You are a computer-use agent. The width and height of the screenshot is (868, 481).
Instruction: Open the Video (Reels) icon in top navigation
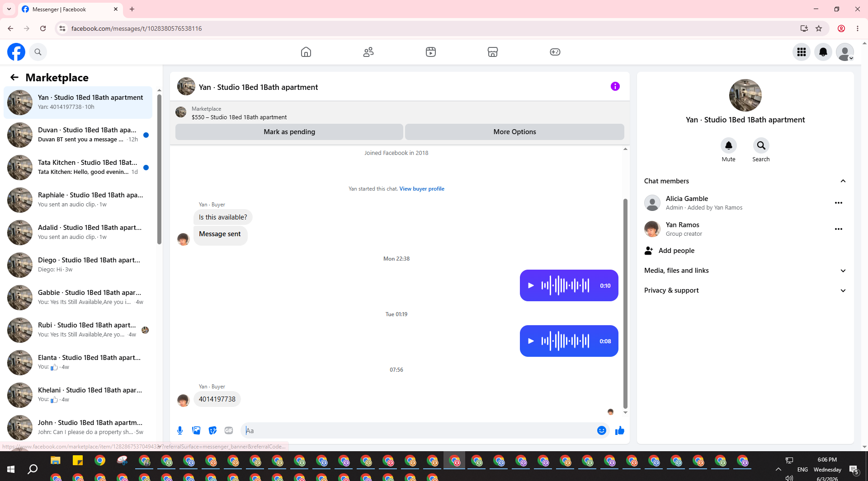431,52
